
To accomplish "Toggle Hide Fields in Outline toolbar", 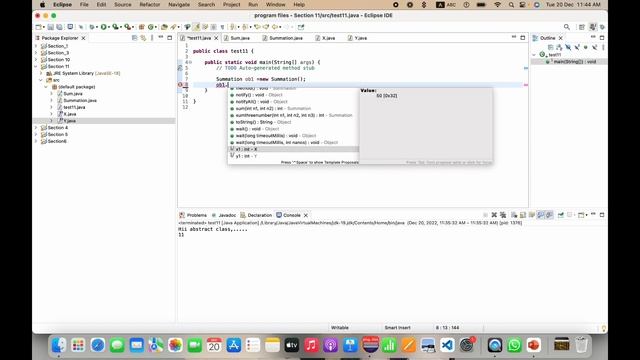I will 568,47.
